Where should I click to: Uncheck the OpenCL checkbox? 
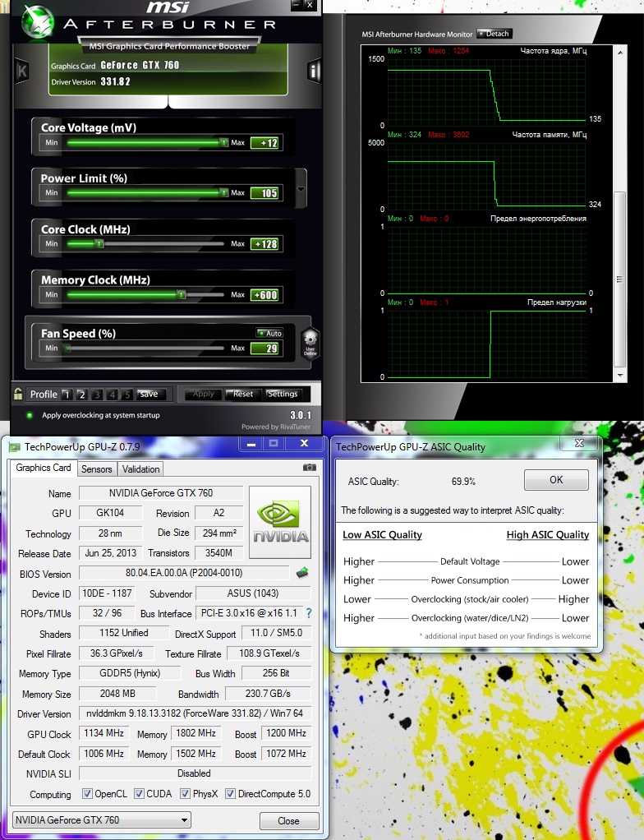tap(87, 793)
